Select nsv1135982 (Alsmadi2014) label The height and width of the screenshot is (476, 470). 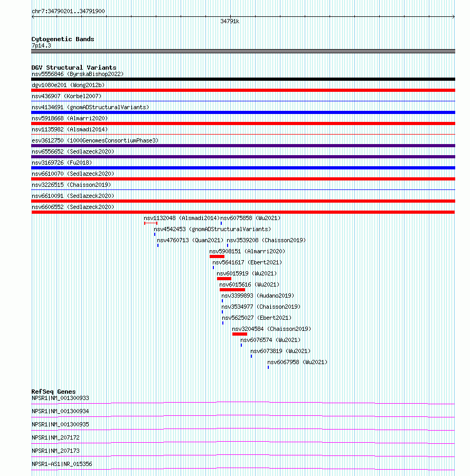click(x=70, y=129)
